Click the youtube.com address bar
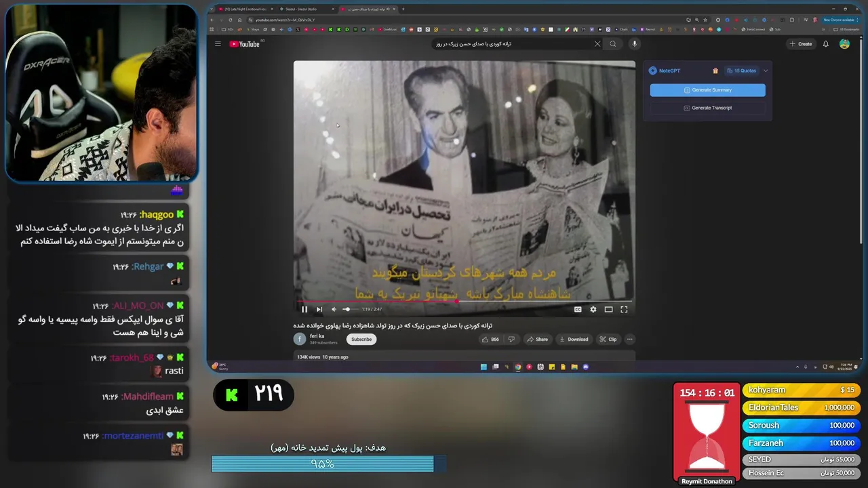This screenshot has height=488, width=868. (x=475, y=20)
